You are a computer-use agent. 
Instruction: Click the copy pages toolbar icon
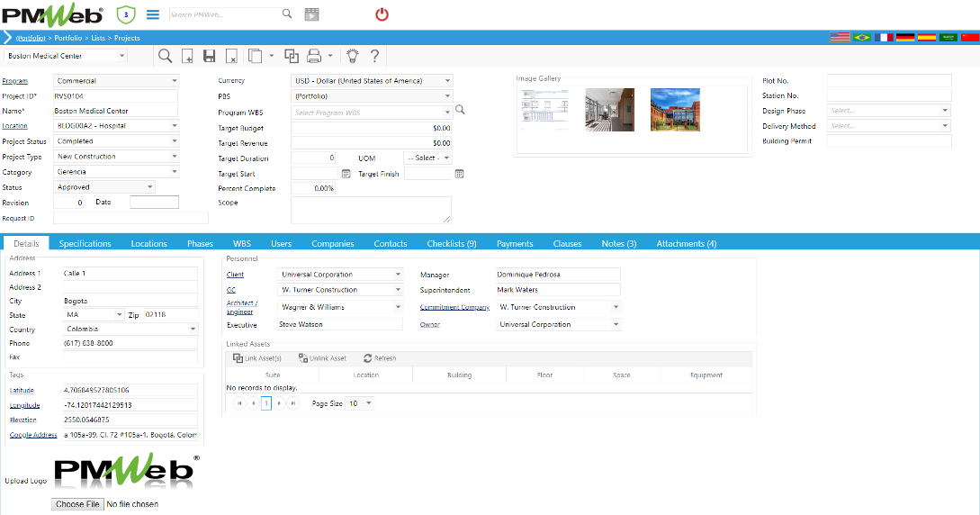(255, 56)
